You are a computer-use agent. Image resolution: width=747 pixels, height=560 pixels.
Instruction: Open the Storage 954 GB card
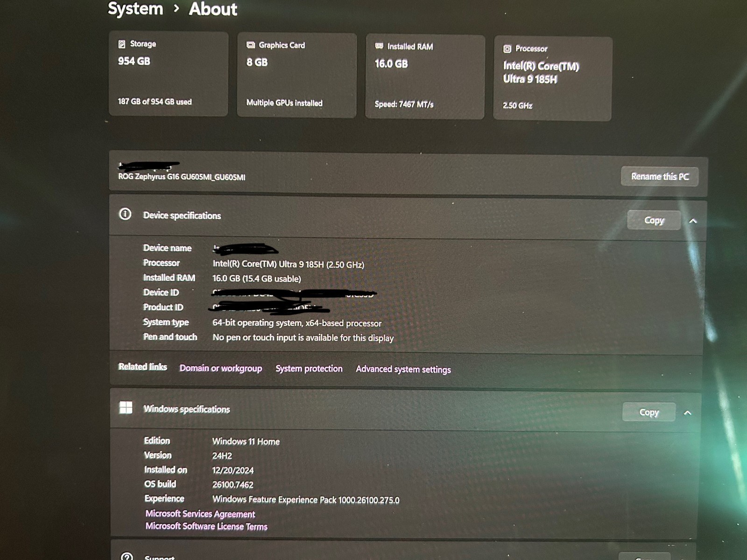coord(169,74)
